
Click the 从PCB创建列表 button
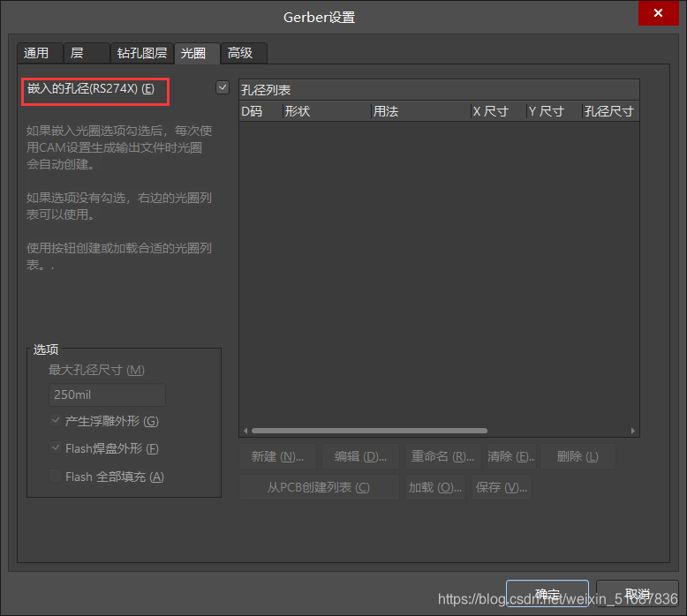pyautogui.click(x=319, y=487)
